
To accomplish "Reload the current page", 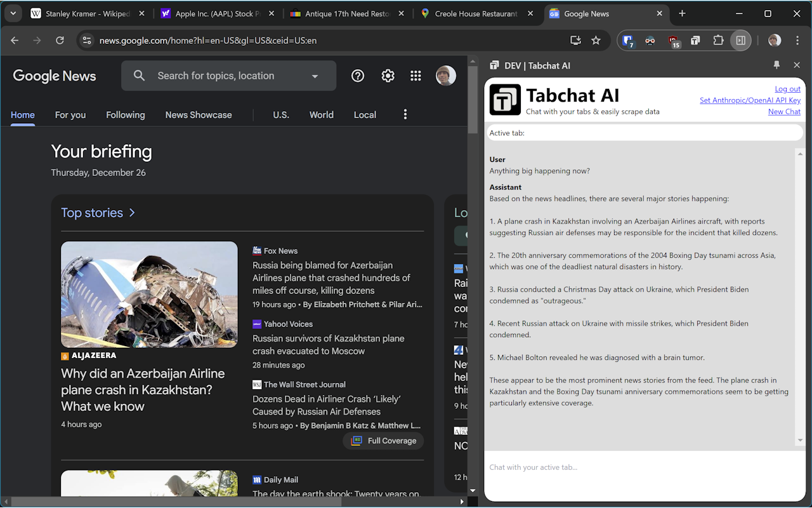I will coord(60,40).
